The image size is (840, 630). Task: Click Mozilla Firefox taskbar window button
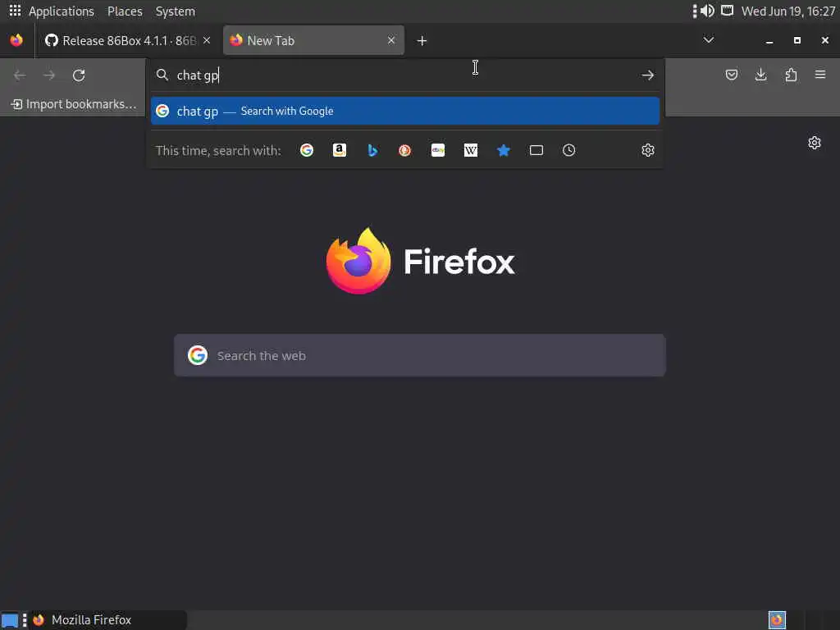click(107, 620)
